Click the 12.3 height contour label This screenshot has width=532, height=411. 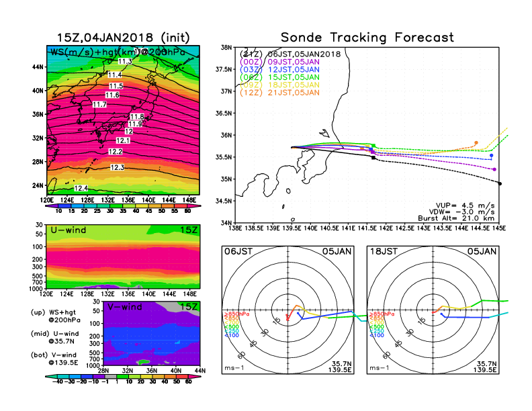118,167
